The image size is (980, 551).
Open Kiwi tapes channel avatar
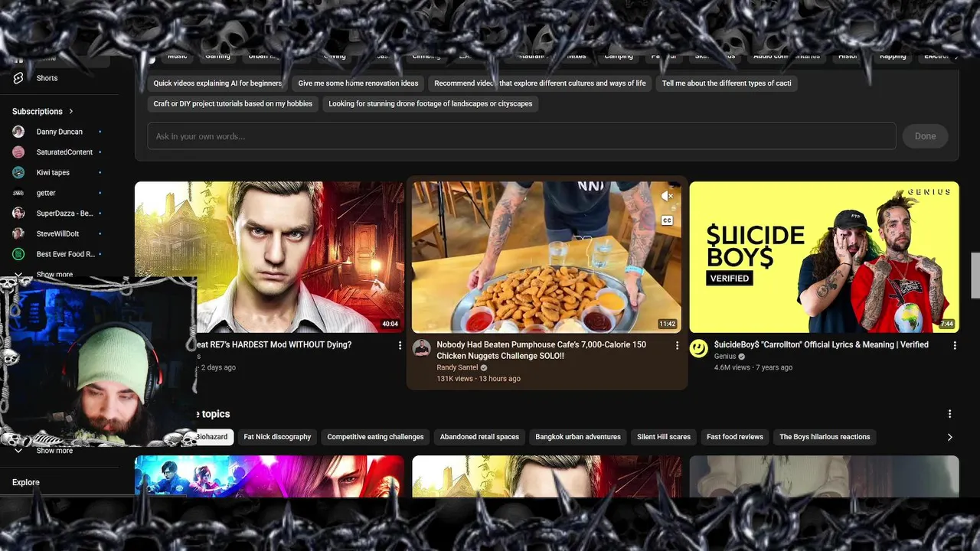coord(18,172)
